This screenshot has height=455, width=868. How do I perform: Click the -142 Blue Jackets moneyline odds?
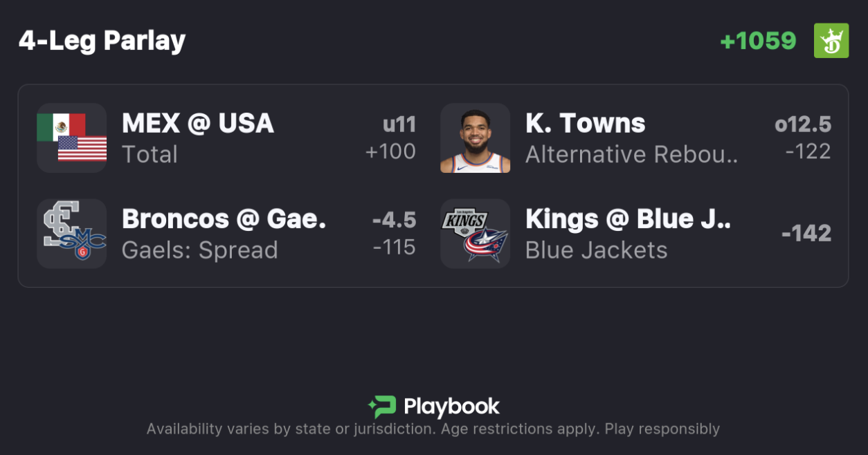806,234
